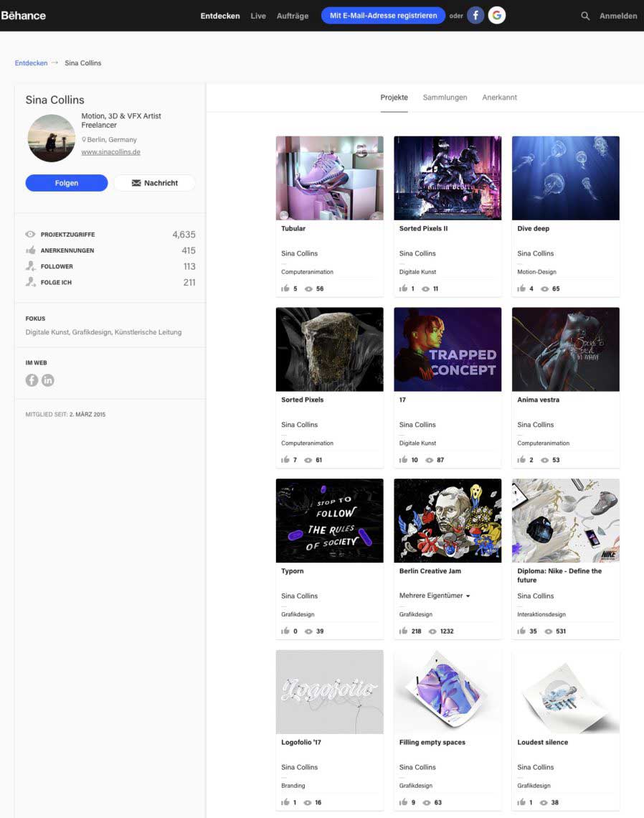
Task: Click Mit E-Mail-Adresse registrieren button
Action: (x=383, y=16)
